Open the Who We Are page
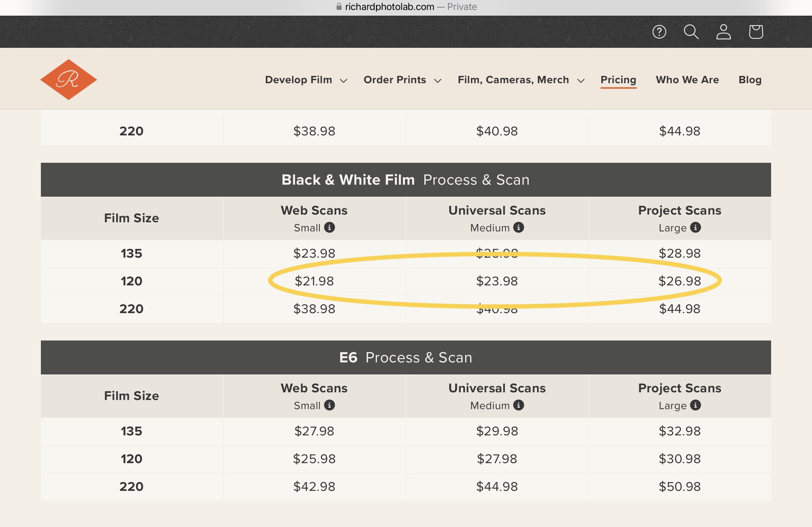Image resolution: width=812 pixels, height=527 pixels. point(687,80)
